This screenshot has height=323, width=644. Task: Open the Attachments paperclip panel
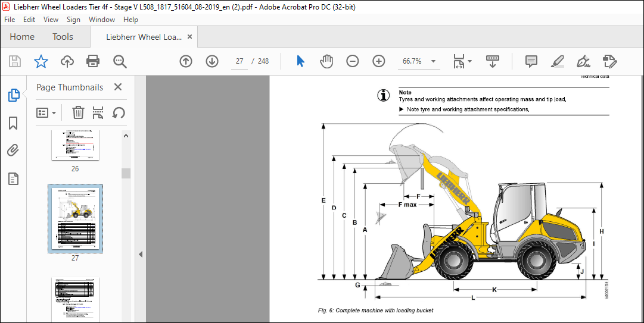point(13,151)
